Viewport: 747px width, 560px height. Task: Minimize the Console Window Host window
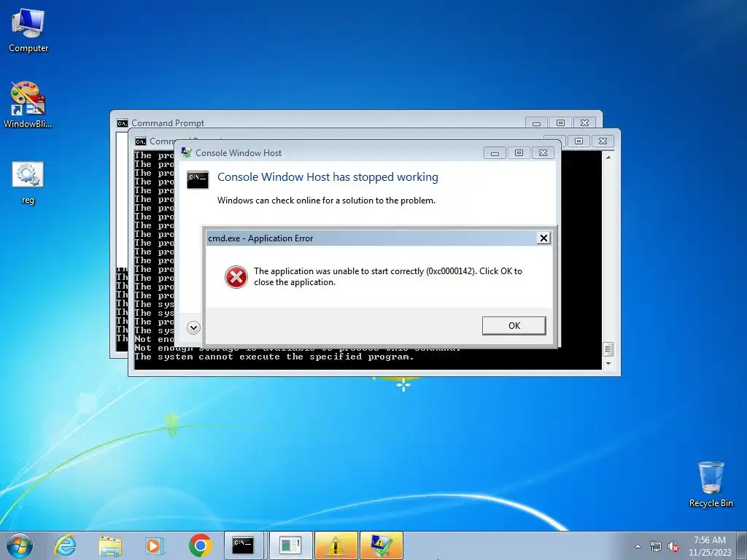pos(495,153)
